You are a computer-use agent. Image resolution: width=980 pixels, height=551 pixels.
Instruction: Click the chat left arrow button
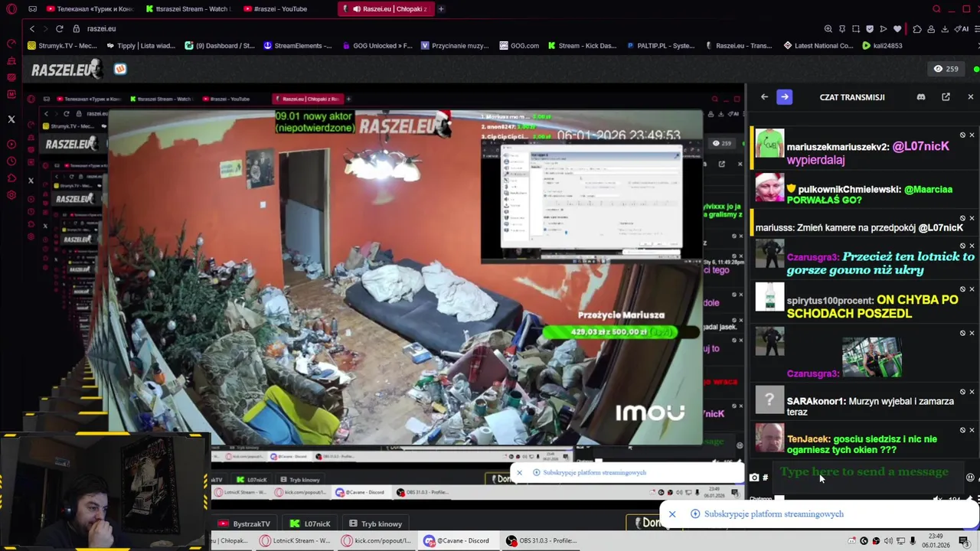tap(764, 97)
